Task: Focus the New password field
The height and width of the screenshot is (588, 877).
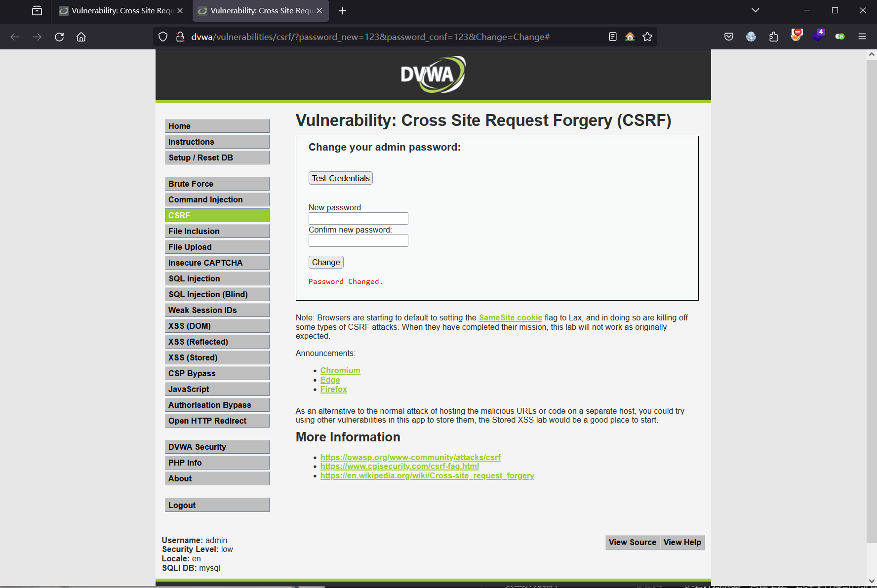Action: (359, 218)
